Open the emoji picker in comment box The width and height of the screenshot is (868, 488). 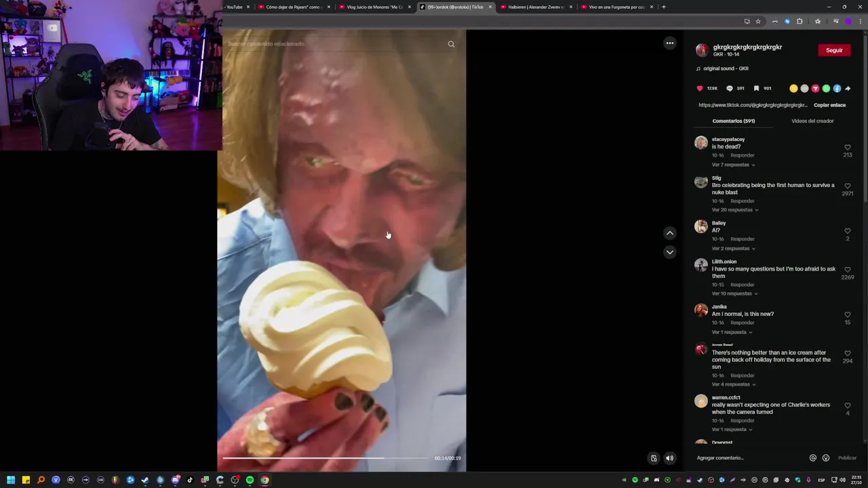click(826, 457)
